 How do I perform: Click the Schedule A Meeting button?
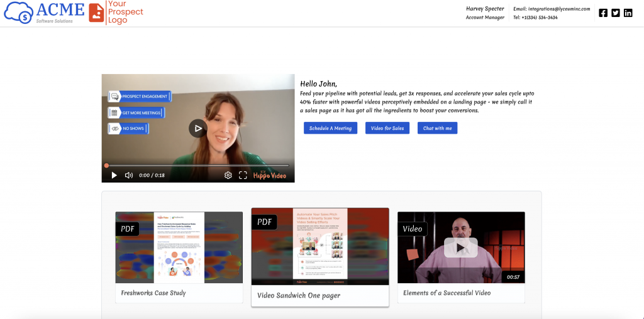click(331, 128)
